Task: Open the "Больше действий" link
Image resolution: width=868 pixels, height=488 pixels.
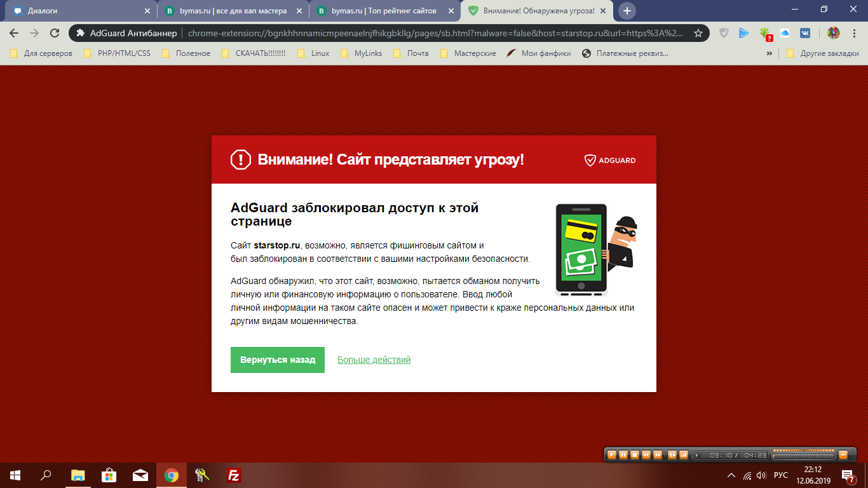Action: pyautogui.click(x=374, y=360)
